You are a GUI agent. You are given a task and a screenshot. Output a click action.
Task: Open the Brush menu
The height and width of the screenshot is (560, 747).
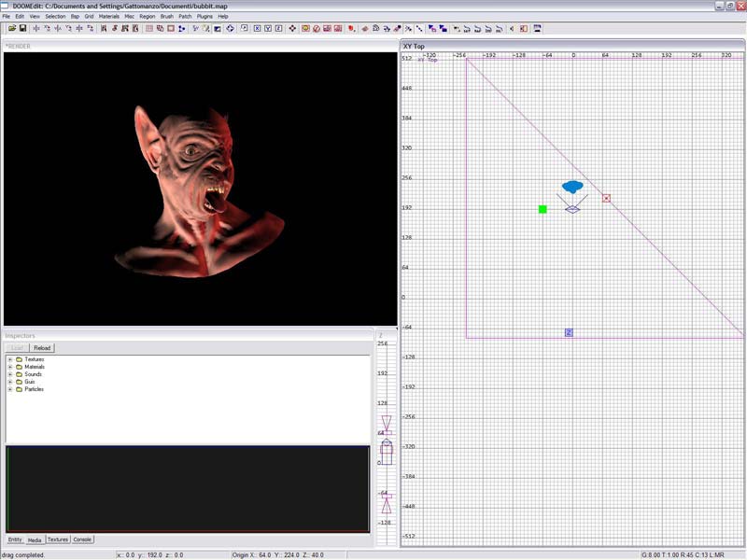(167, 16)
